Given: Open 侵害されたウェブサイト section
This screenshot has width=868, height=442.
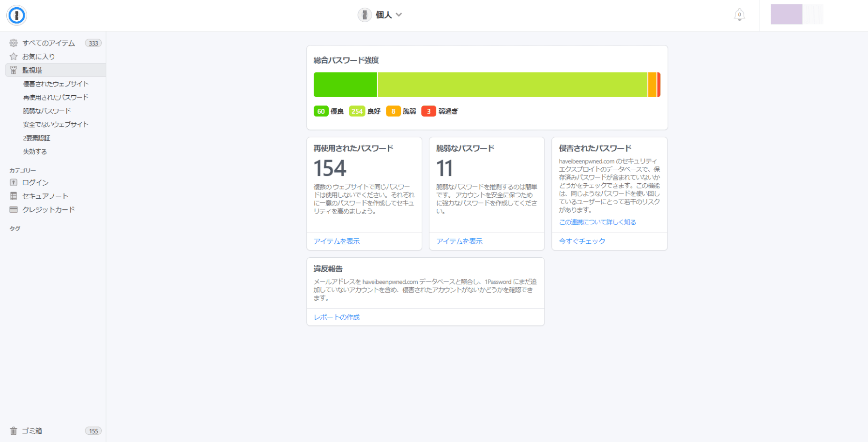Looking at the screenshot, I should (x=56, y=84).
